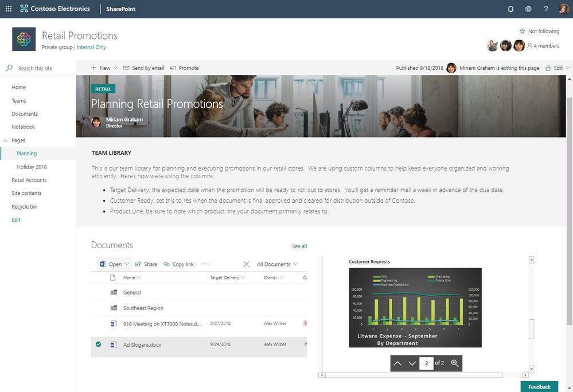Open the All Documents view dropdown

click(x=277, y=264)
